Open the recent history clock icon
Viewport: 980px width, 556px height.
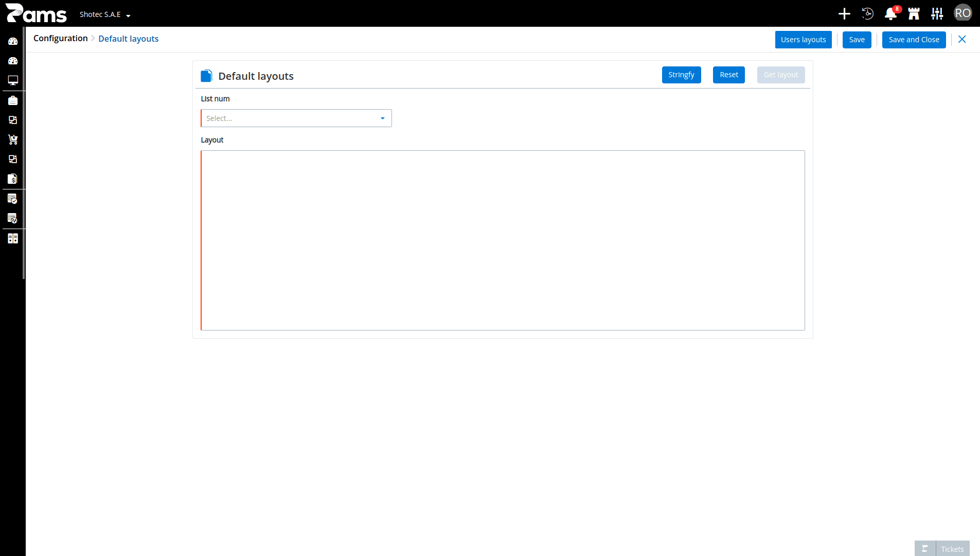867,14
